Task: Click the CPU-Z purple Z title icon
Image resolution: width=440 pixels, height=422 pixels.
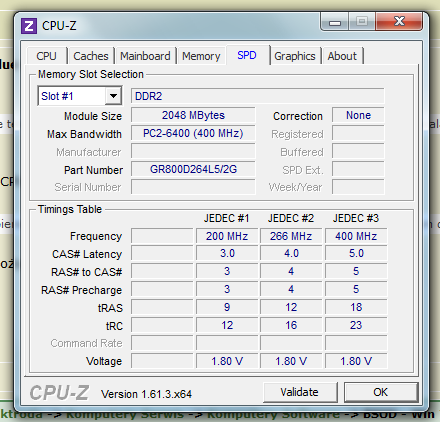Action: point(29,26)
